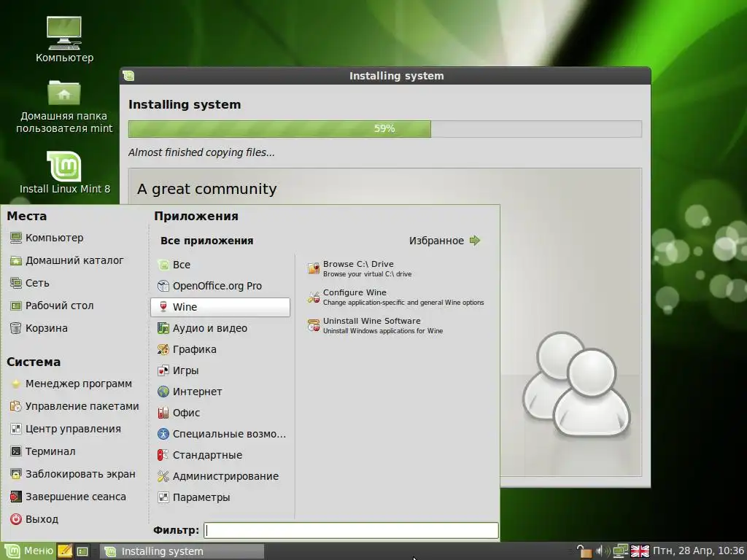Click the Все приложения heading
Screen dimensions: 747x560
point(206,241)
